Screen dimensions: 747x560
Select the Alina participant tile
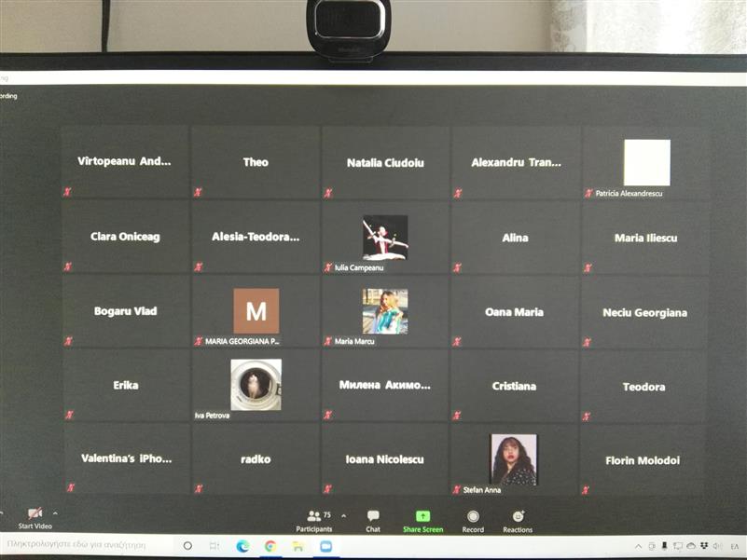tap(515, 238)
